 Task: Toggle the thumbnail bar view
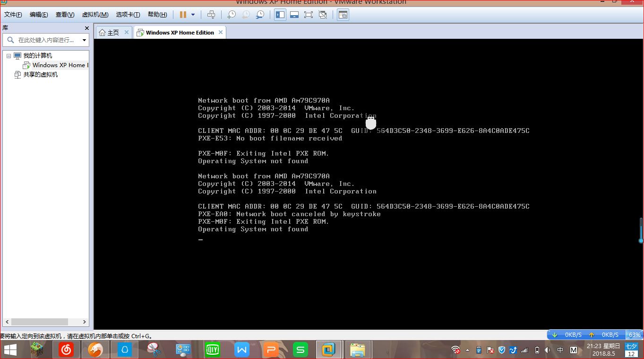click(294, 15)
